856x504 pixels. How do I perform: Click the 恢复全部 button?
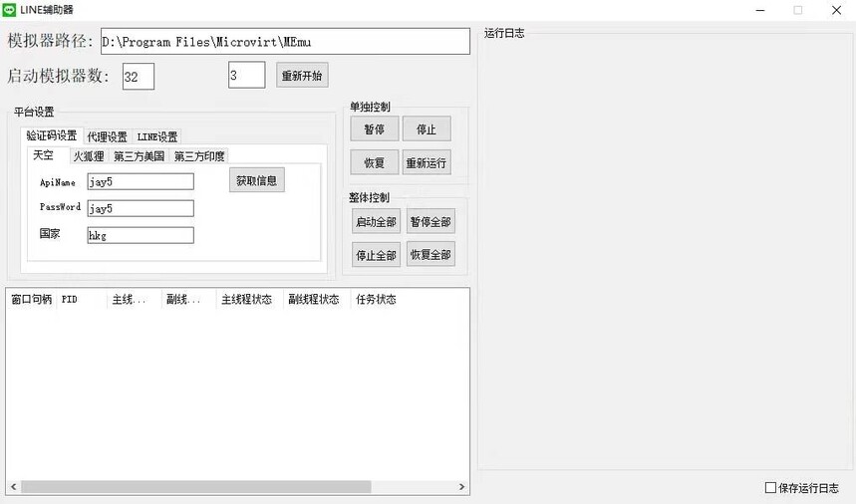click(x=430, y=255)
